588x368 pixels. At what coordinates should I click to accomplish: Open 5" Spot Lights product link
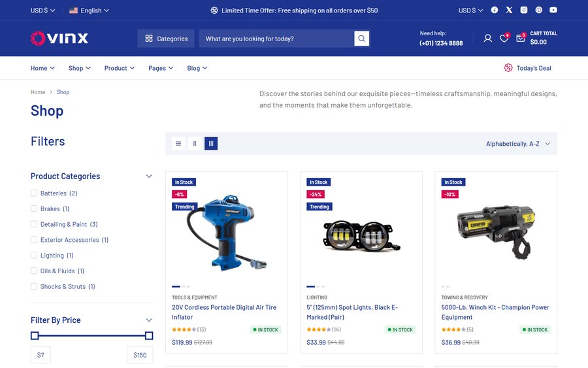[x=352, y=312]
